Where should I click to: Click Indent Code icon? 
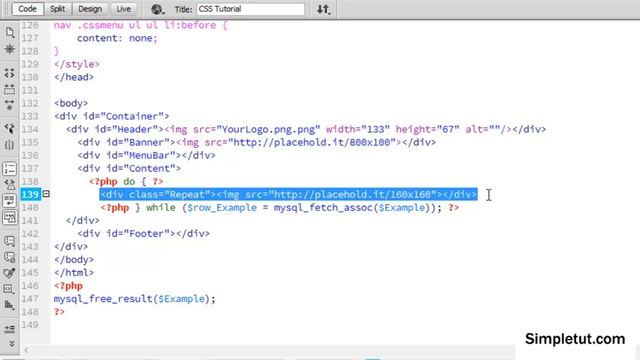[10, 329]
